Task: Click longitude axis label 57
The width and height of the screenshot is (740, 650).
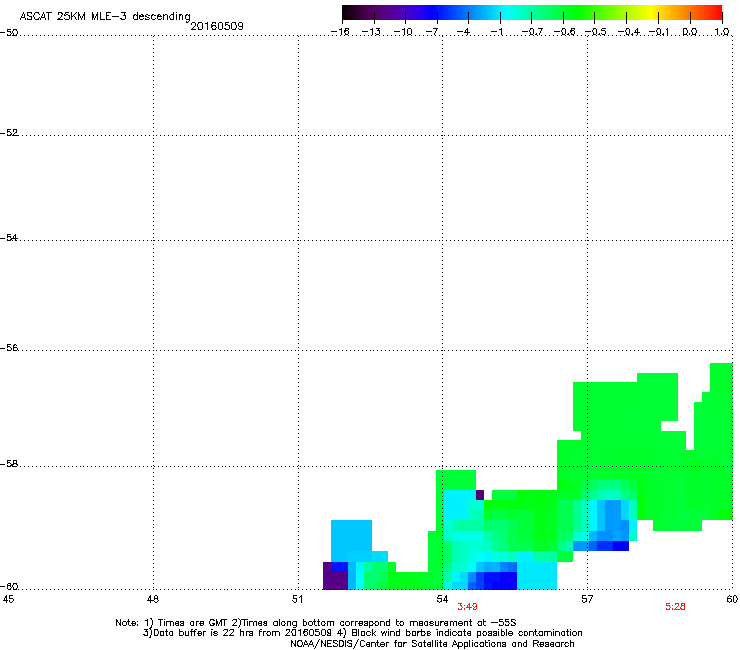Action: (x=587, y=599)
